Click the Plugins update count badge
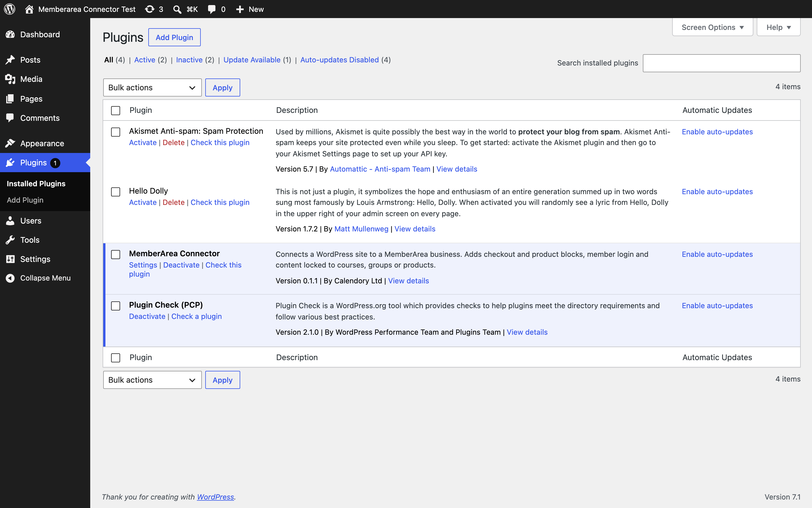This screenshot has width=812, height=508. coord(55,163)
